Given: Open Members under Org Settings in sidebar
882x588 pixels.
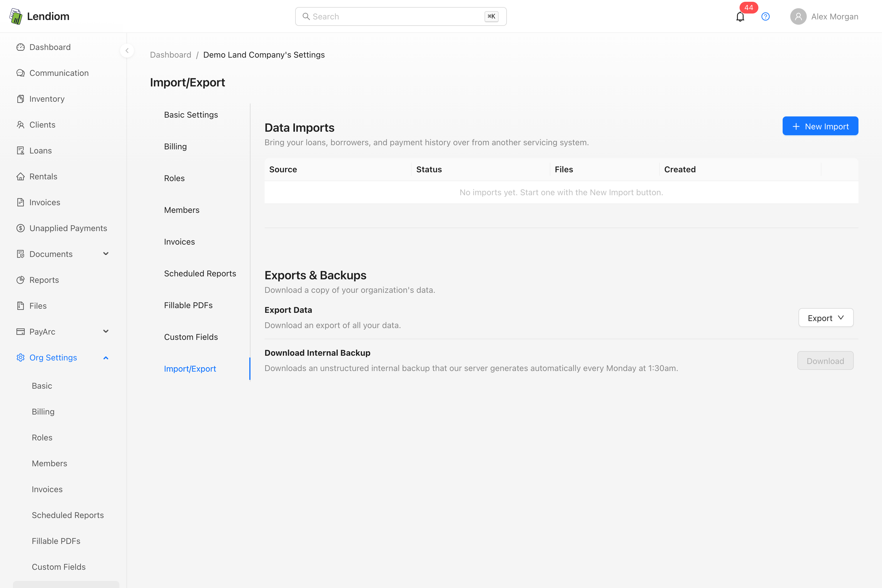Looking at the screenshot, I should click(49, 464).
